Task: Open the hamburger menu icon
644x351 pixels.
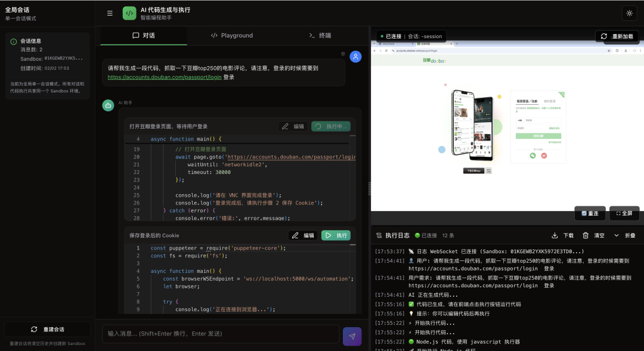Action: click(110, 13)
